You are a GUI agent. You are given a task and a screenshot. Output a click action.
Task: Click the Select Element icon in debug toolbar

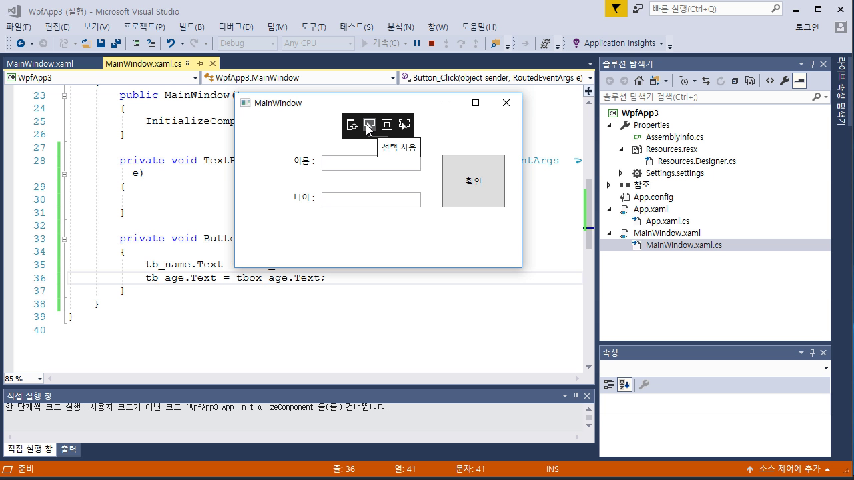[x=370, y=125]
